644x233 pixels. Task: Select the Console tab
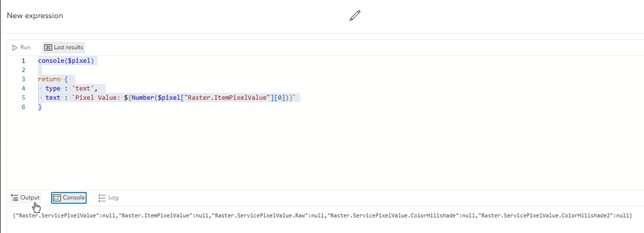[x=69, y=198]
